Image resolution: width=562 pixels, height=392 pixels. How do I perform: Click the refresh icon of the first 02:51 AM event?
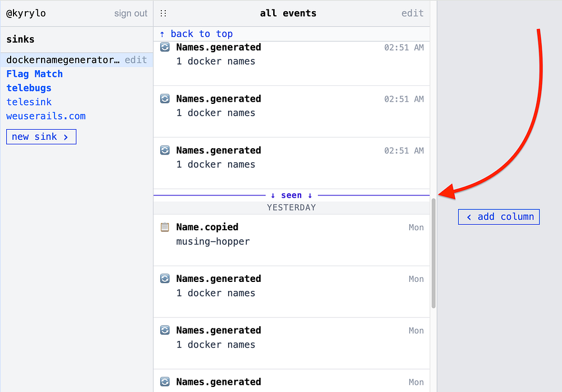tap(165, 47)
